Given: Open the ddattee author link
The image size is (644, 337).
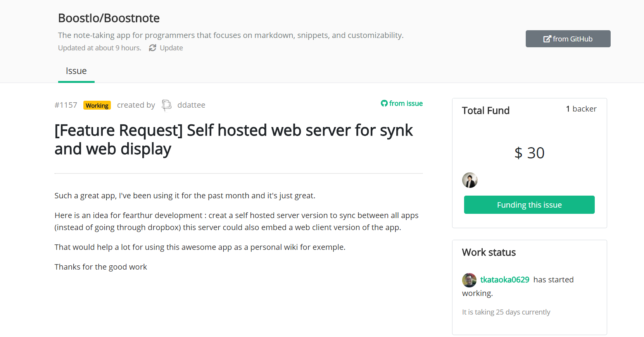Looking at the screenshot, I should tap(191, 105).
